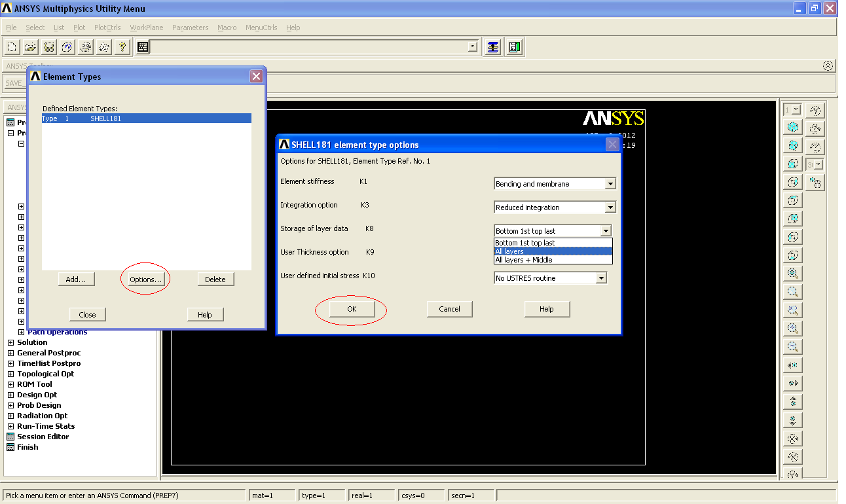Click the green icon right of Raise Hidden
Viewport: 846px width, 504px height.
514,47
